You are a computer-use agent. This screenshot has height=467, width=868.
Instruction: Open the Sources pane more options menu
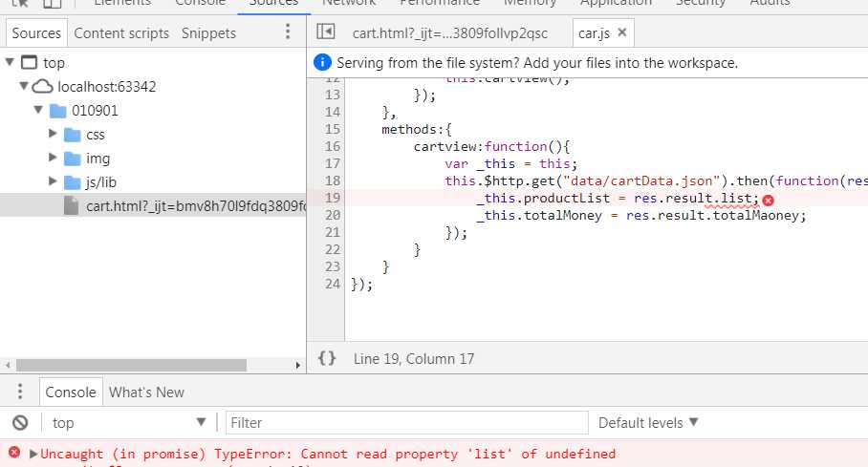(x=288, y=31)
